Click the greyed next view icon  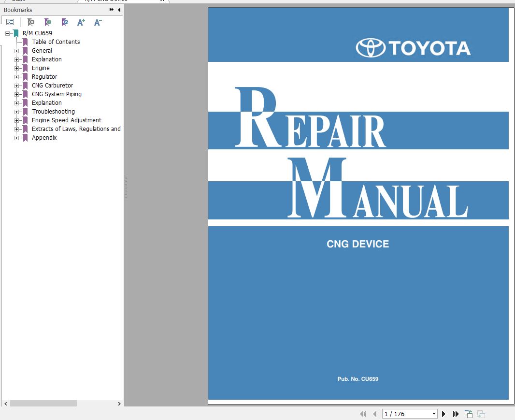pos(481,414)
